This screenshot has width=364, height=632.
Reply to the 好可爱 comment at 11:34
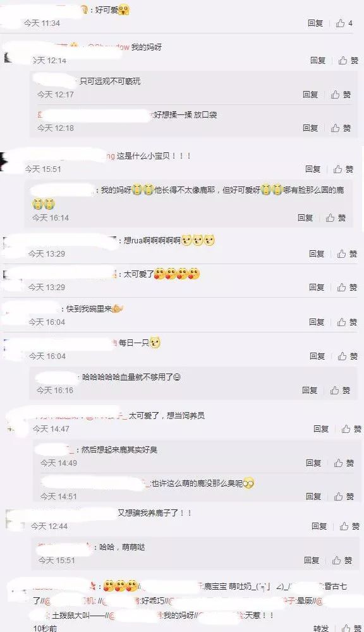tap(315, 23)
